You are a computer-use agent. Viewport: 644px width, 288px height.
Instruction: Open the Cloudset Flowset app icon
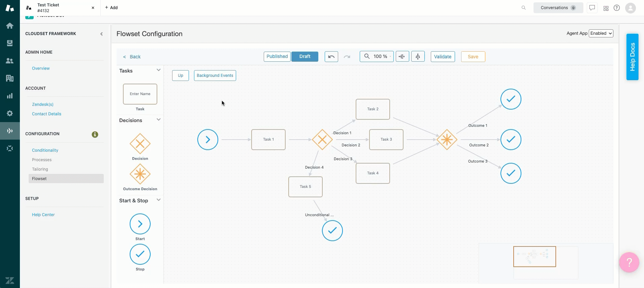coord(10,131)
